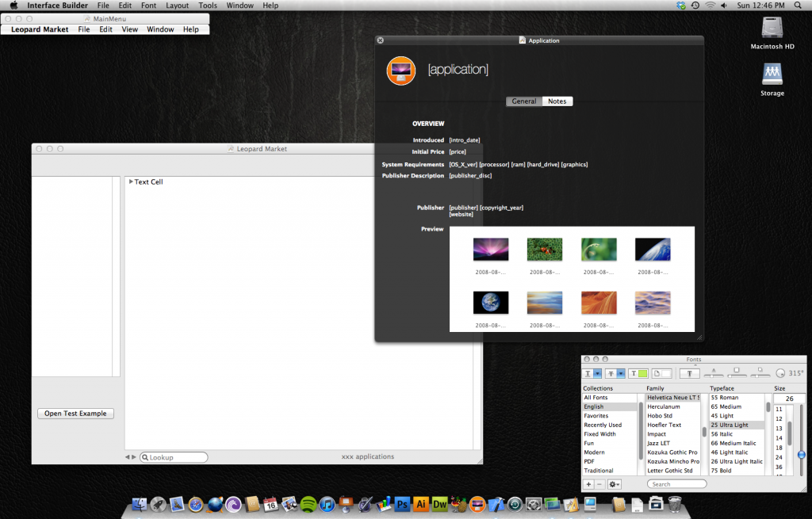This screenshot has height=519, width=812.
Task: Open Window menu in MainMenu editor
Action: click(160, 29)
